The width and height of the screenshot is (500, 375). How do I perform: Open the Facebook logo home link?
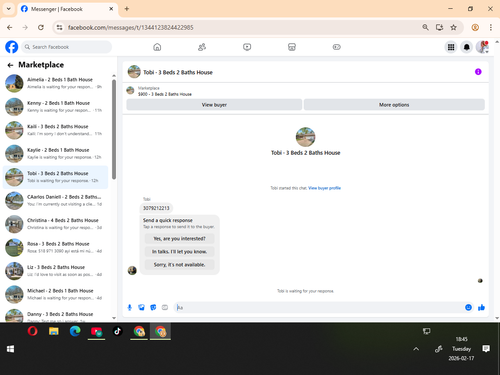pos(12,47)
